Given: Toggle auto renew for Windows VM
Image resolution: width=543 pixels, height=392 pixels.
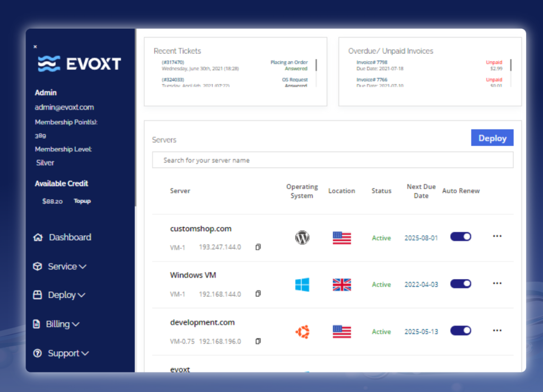Looking at the screenshot, I should click(x=461, y=284).
